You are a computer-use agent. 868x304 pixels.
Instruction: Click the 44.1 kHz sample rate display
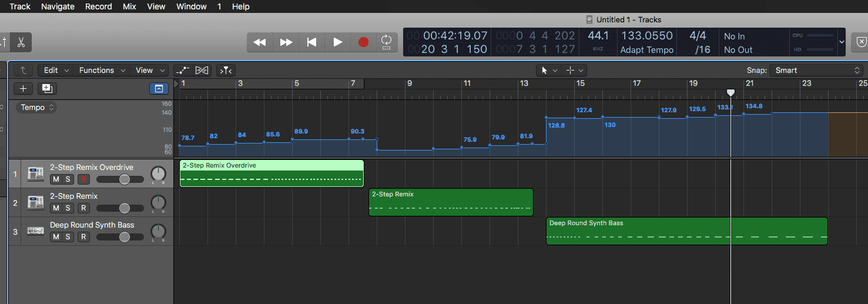pyautogui.click(x=598, y=36)
